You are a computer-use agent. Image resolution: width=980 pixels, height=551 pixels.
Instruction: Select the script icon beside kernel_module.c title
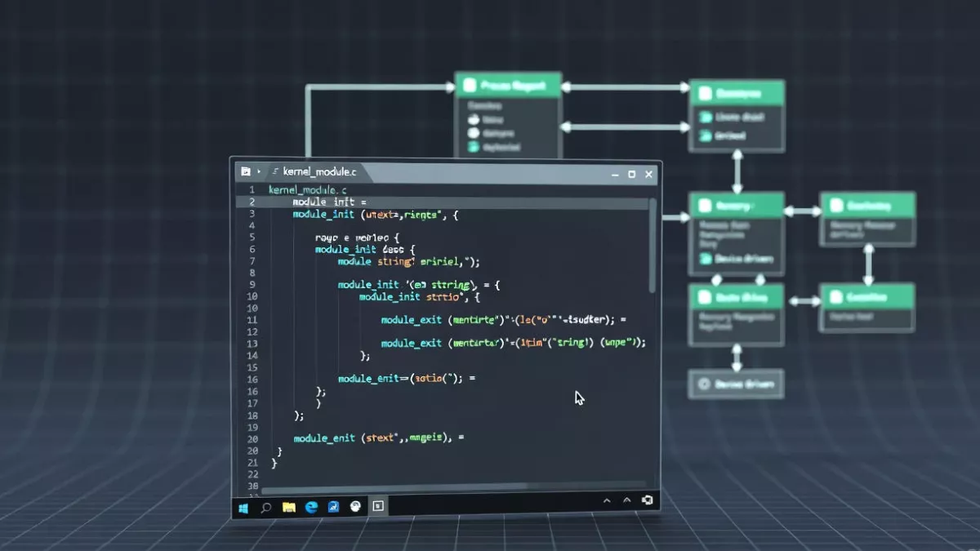click(274, 172)
